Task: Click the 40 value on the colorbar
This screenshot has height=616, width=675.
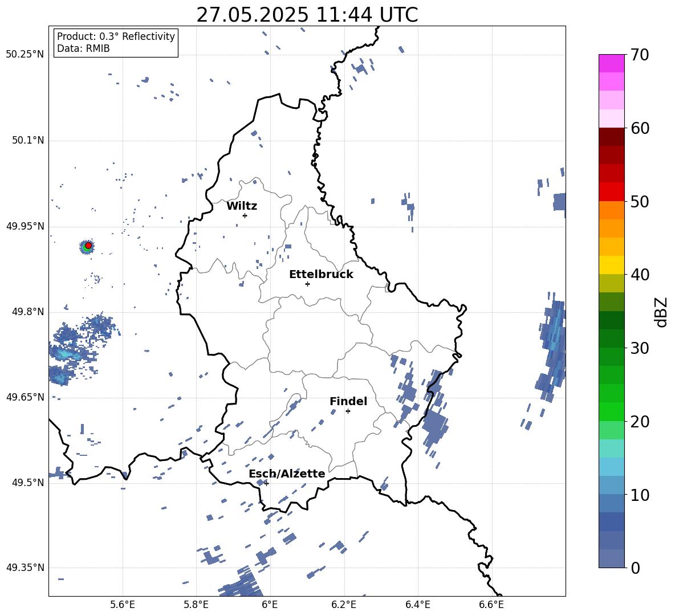Action: point(639,275)
